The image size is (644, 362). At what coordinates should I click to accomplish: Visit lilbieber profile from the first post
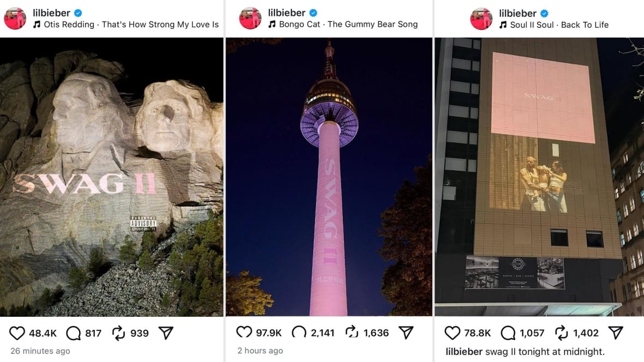pos(52,13)
